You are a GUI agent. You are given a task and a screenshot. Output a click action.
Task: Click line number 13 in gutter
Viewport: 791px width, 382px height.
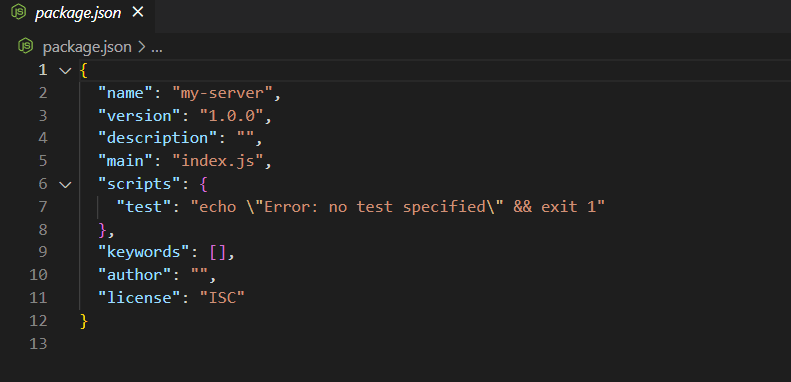point(38,344)
